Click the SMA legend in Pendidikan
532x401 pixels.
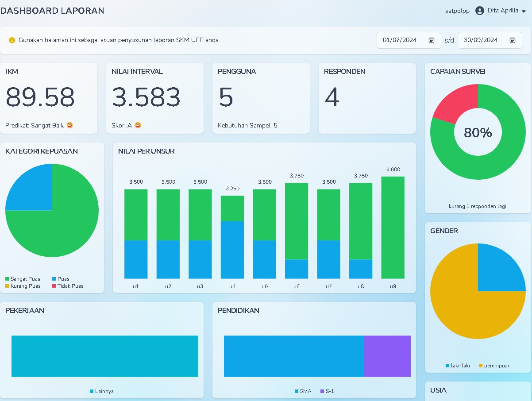click(303, 391)
